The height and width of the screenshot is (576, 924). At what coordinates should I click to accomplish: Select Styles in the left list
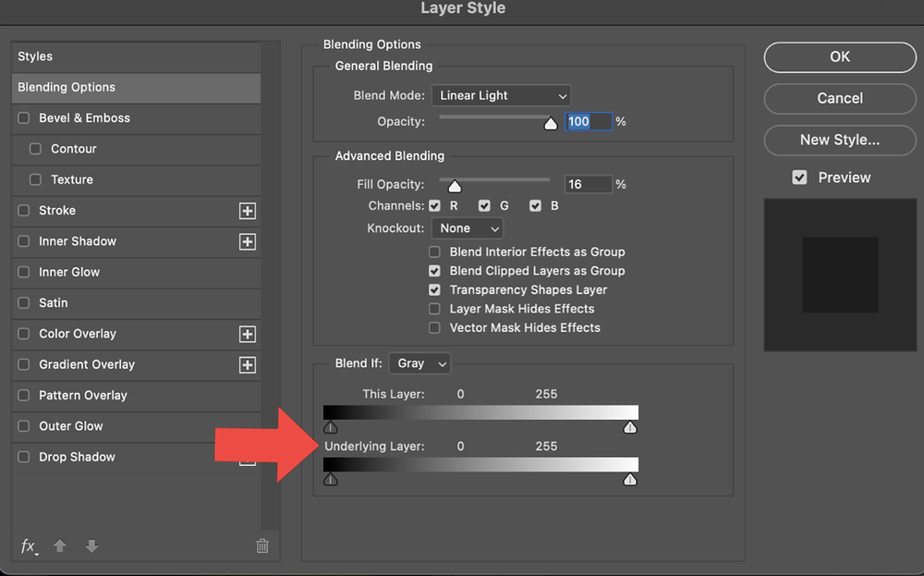click(x=136, y=56)
